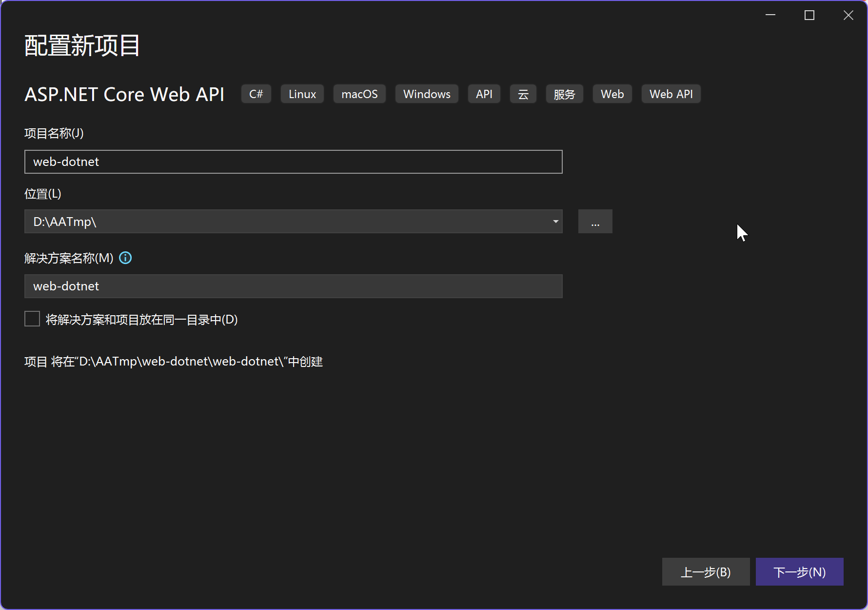Image resolution: width=868 pixels, height=610 pixels.
Task: Minimize the dialog window
Action: pyautogui.click(x=770, y=15)
